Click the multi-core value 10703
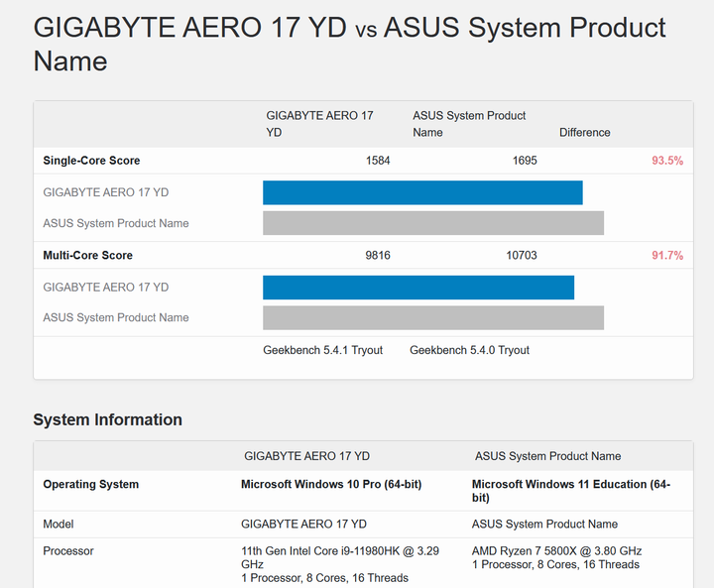714x588 pixels. (x=522, y=256)
